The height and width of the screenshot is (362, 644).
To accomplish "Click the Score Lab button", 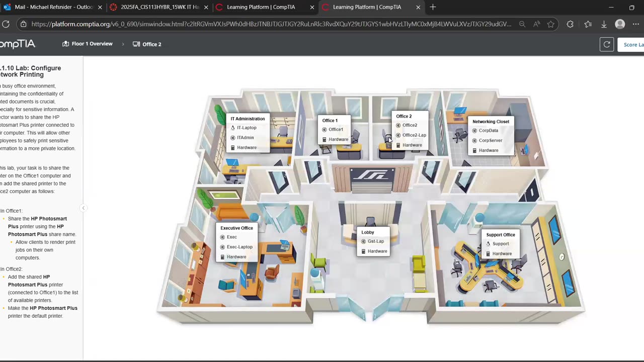I will click(632, 44).
